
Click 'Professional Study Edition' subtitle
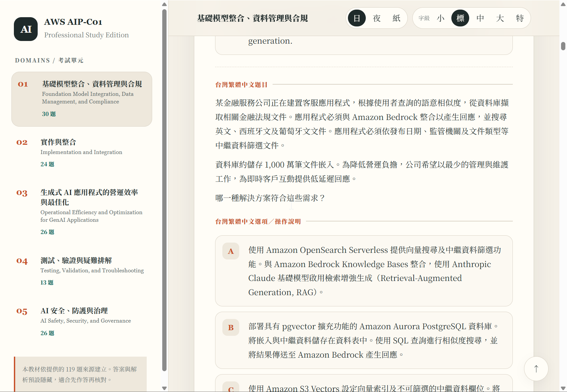point(87,35)
